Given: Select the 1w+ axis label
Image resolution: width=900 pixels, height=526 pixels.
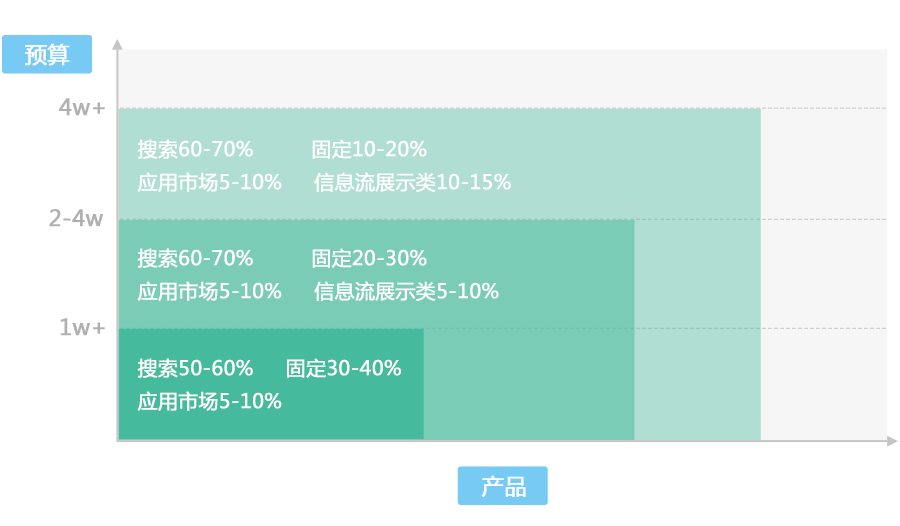Looking at the screenshot, I should coord(83,327).
